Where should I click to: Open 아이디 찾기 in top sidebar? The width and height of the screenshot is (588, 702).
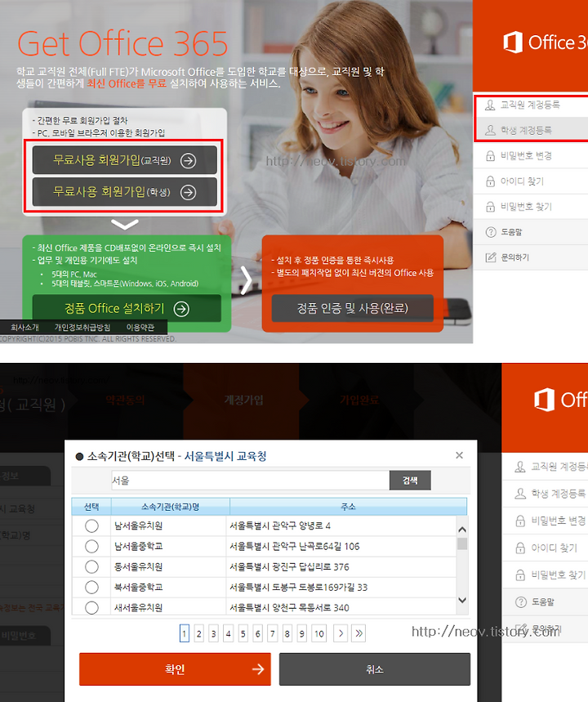coord(531,181)
